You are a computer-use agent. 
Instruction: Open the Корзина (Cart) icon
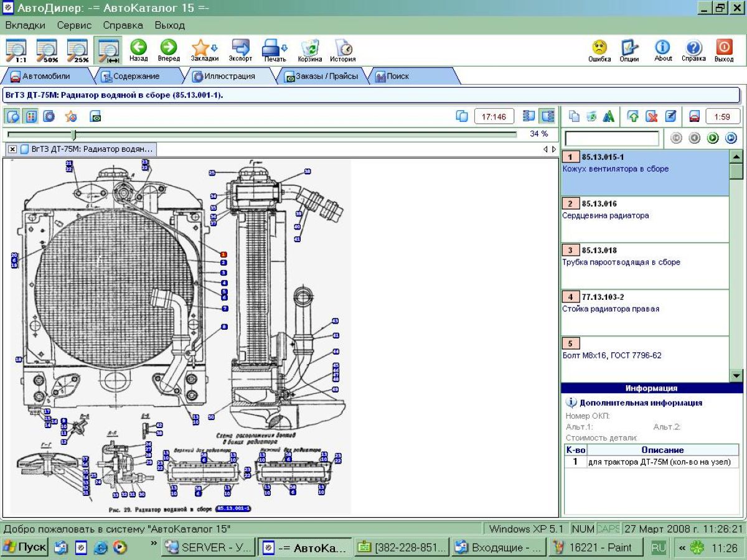[x=309, y=48]
